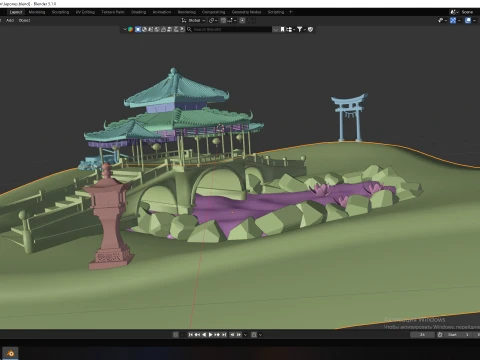Open the Sculpting workspace tab
The width and height of the screenshot is (480, 360).
click(60, 12)
